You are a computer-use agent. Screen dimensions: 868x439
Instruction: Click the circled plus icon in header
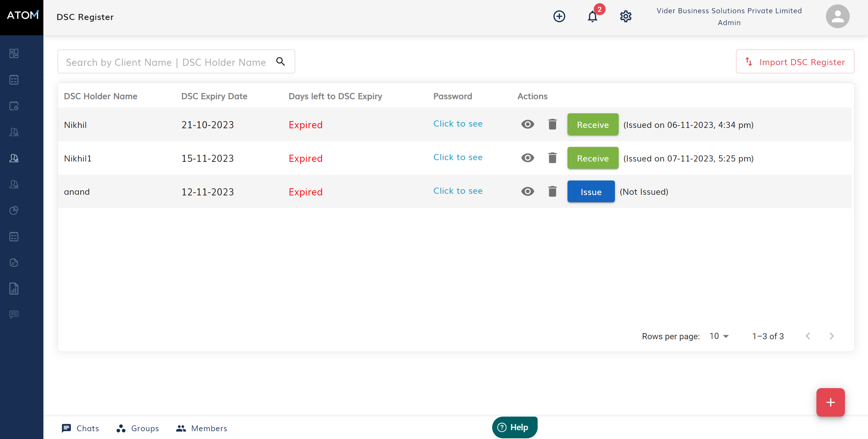tap(559, 16)
